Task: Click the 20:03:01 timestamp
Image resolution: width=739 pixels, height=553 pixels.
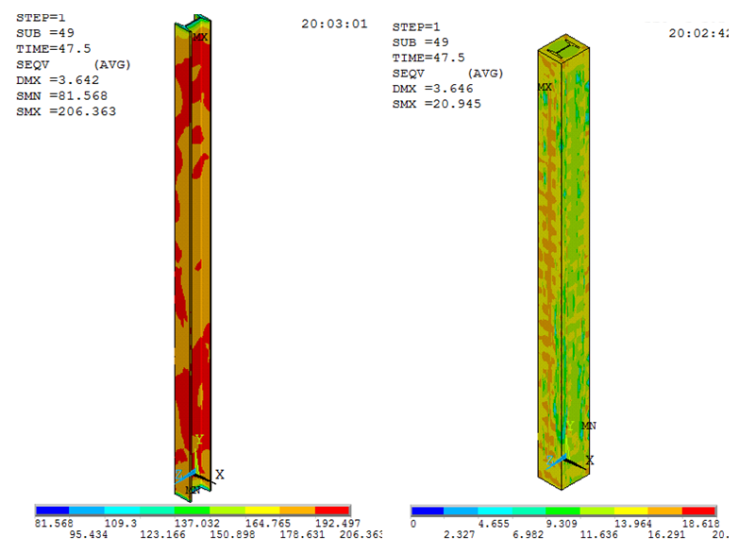Action: coord(334,23)
